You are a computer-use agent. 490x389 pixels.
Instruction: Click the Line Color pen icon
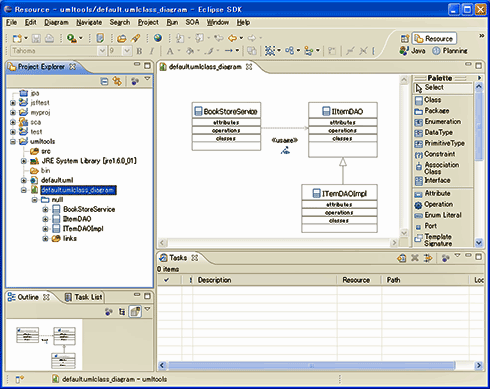point(210,51)
